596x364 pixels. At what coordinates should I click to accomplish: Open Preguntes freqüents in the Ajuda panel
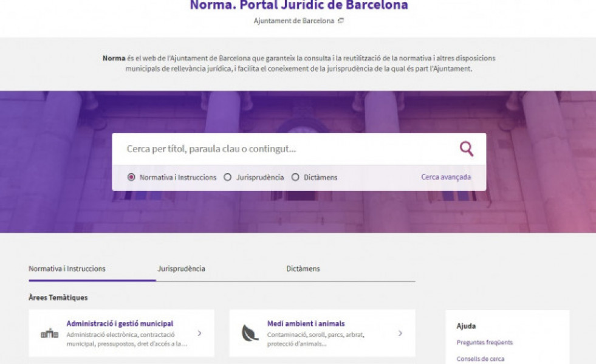(484, 342)
